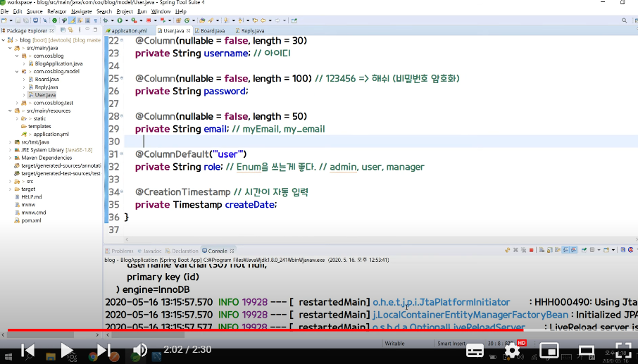The width and height of the screenshot is (638, 364).
Task: Maximize the Package Explorer view
Action: 95,30
